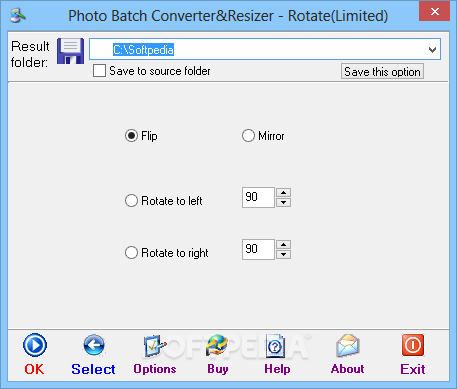Enable Save to source folder checkbox

(x=99, y=71)
